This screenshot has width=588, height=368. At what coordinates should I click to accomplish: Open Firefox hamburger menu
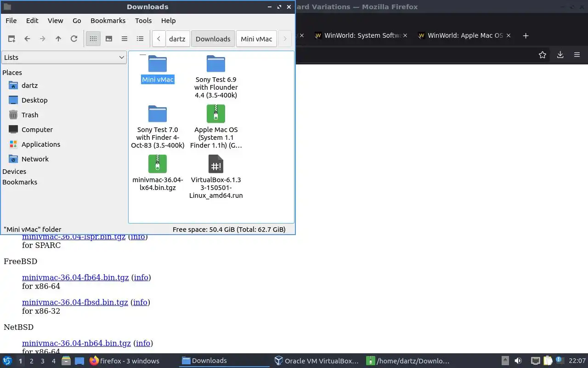tap(577, 55)
